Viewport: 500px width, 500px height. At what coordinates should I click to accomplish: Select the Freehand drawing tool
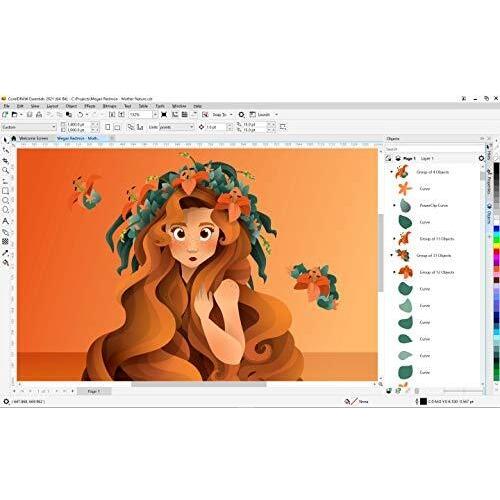pyautogui.click(x=6, y=181)
